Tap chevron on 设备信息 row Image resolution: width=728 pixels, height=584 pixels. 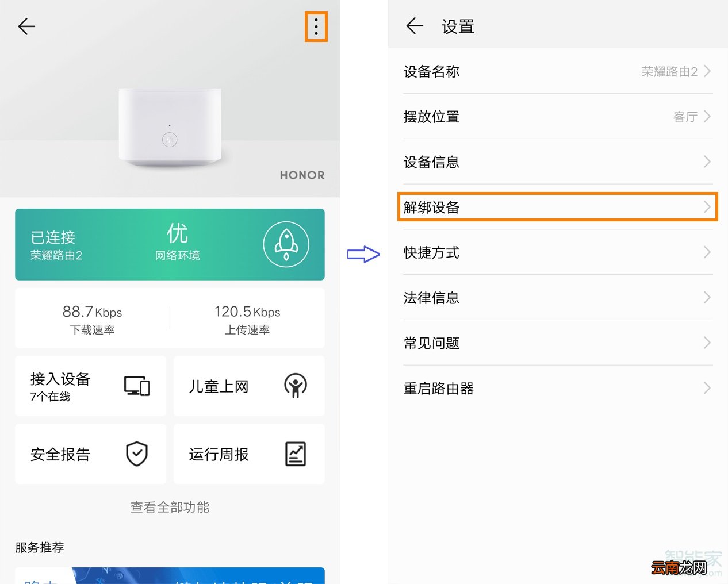pos(707,162)
